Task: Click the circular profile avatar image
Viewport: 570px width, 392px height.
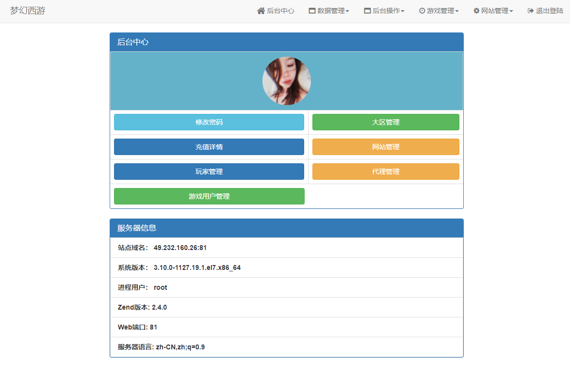Action: 287,81
